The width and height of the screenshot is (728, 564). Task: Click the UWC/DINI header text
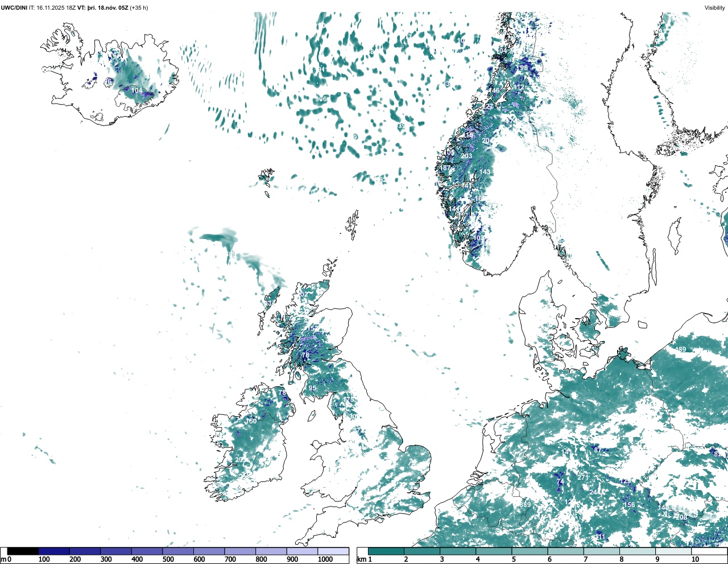pyautogui.click(x=14, y=8)
